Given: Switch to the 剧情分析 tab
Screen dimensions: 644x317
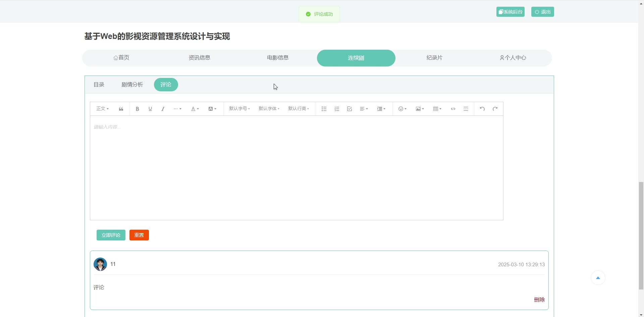Looking at the screenshot, I should pyautogui.click(x=132, y=85).
